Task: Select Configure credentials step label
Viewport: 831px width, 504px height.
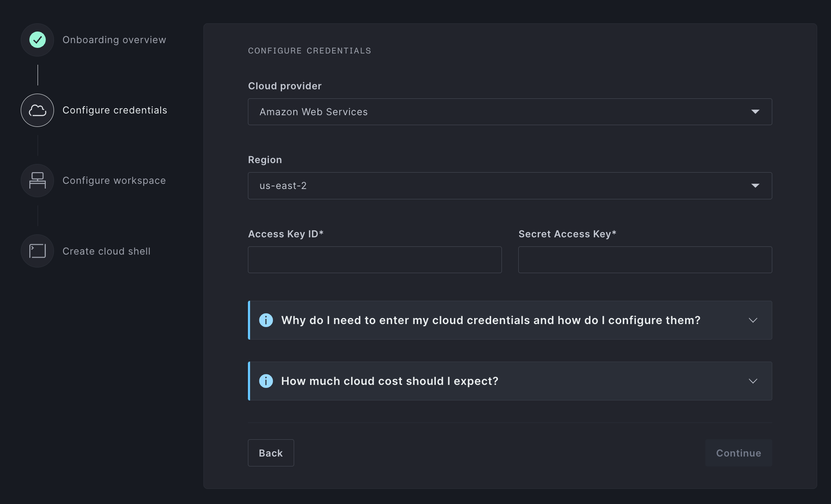Action: tap(114, 110)
